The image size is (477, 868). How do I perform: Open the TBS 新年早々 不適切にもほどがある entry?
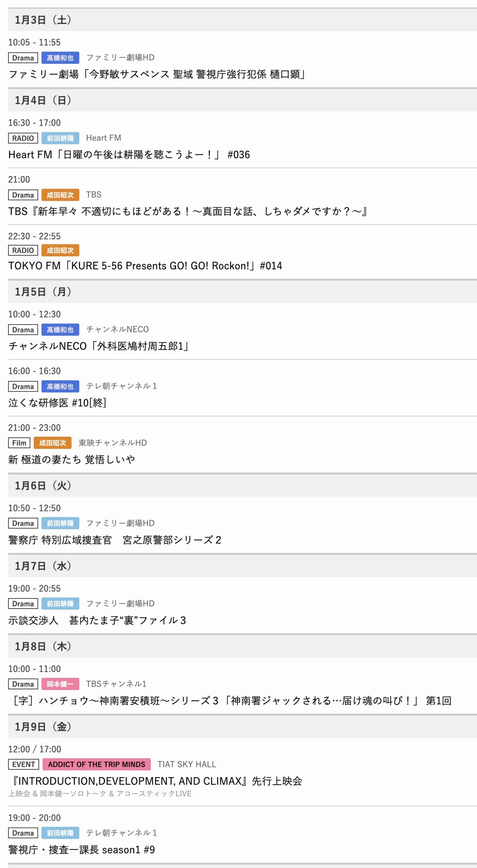[x=188, y=212]
